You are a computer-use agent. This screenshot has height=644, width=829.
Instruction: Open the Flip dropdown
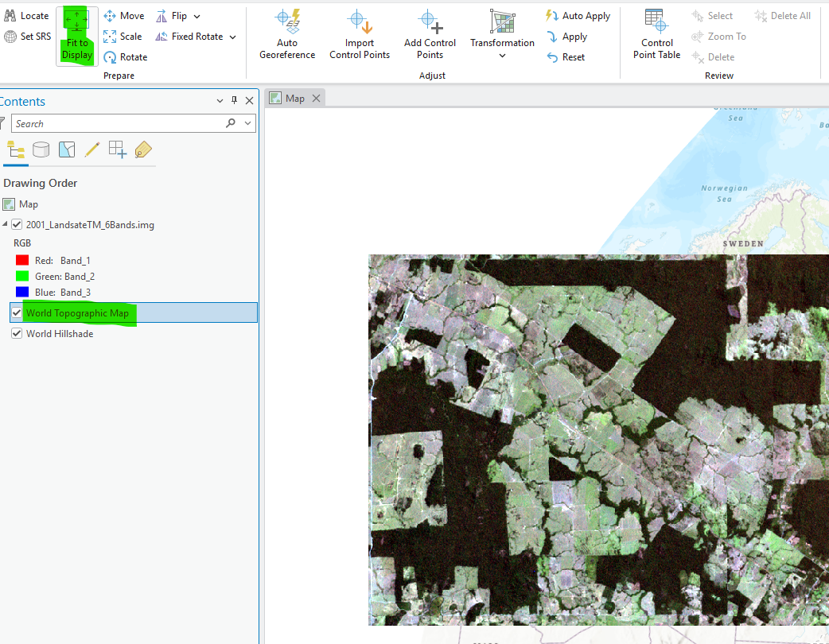click(x=196, y=15)
